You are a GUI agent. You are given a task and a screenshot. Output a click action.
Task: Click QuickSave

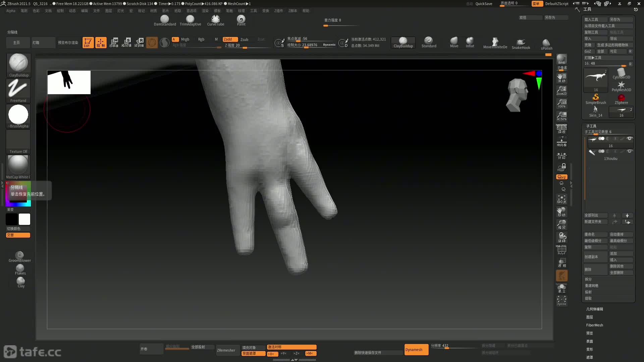(x=484, y=4)
